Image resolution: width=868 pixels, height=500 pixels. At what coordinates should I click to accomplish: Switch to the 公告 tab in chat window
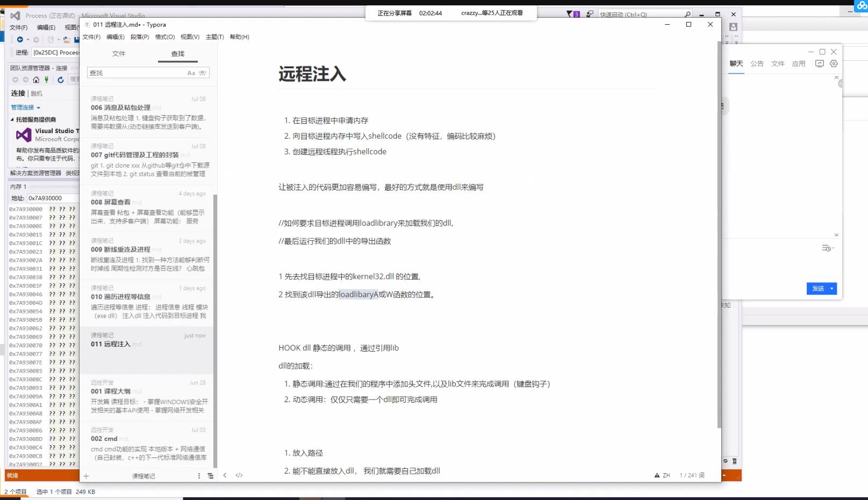point(757,63)
